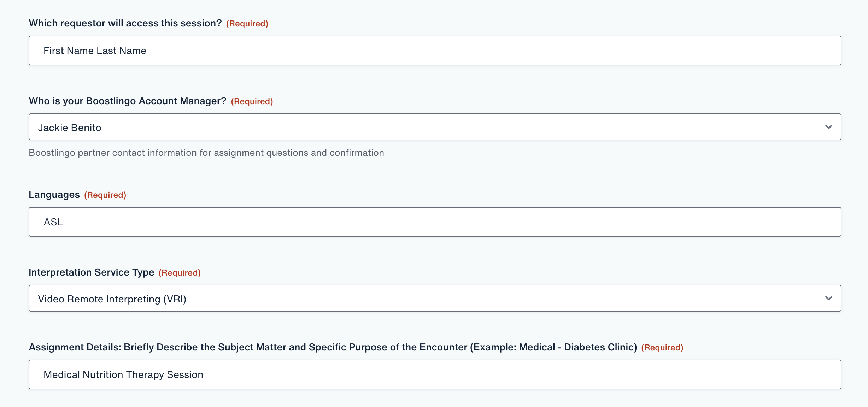The image size is (868, 407).
Task: Click the chevron arrow in the VRI dropdown
Action: (x=828, y=299)
